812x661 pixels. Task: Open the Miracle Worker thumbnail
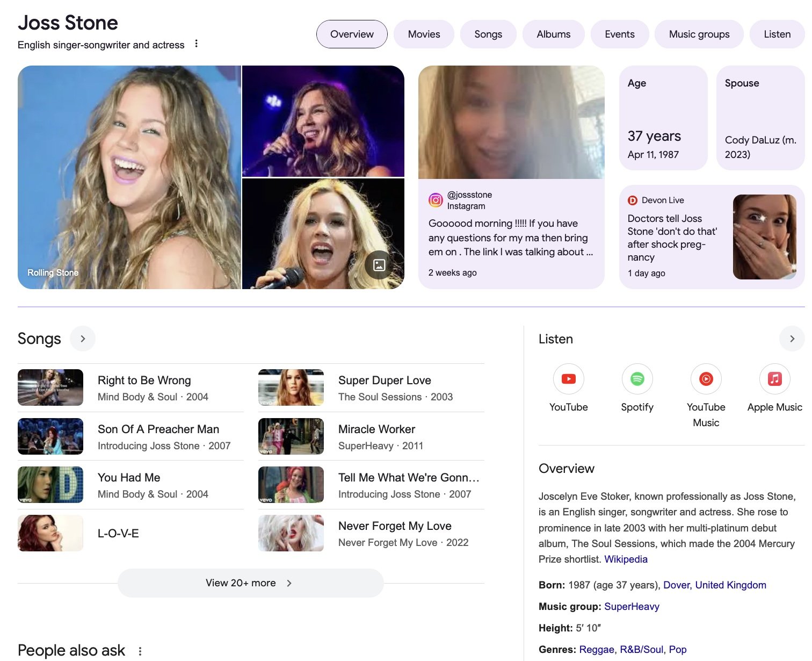pyautogui.click(x=291, y=436)
